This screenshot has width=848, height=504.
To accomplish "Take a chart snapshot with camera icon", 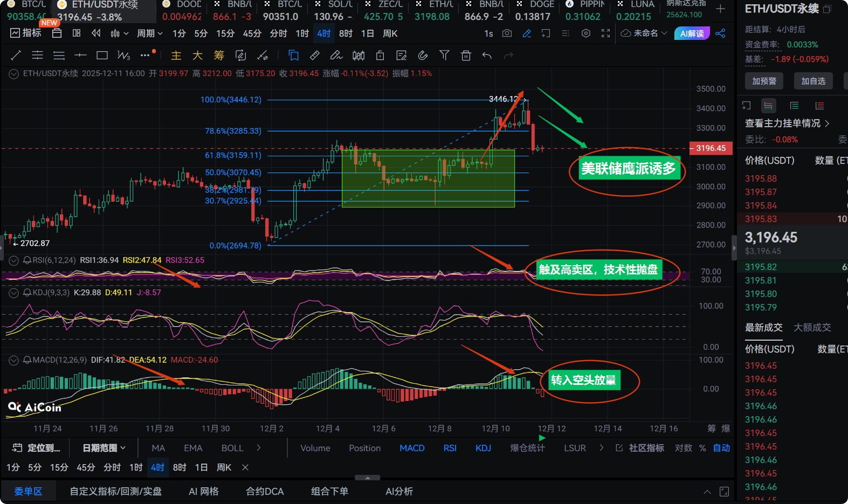I will 507,33.
